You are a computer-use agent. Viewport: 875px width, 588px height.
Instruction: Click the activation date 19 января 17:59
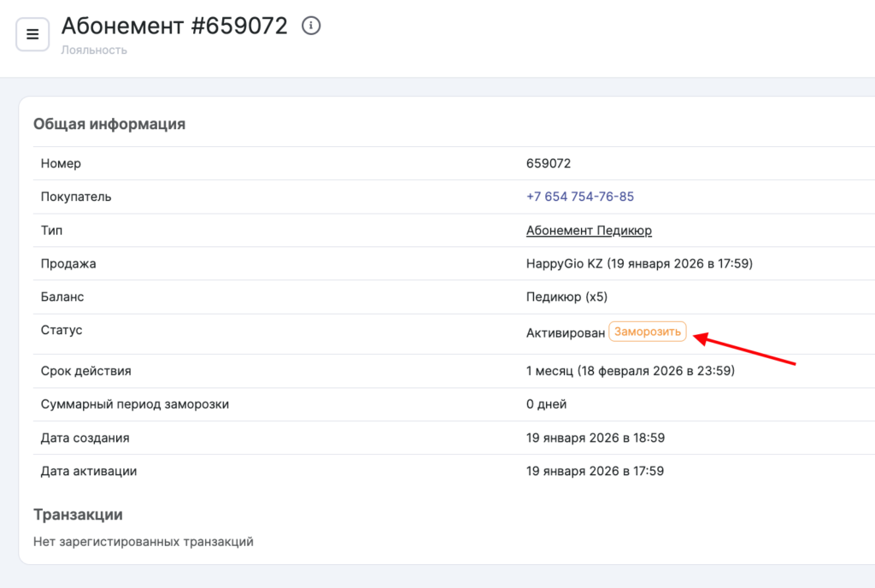[x=595, y=471]
